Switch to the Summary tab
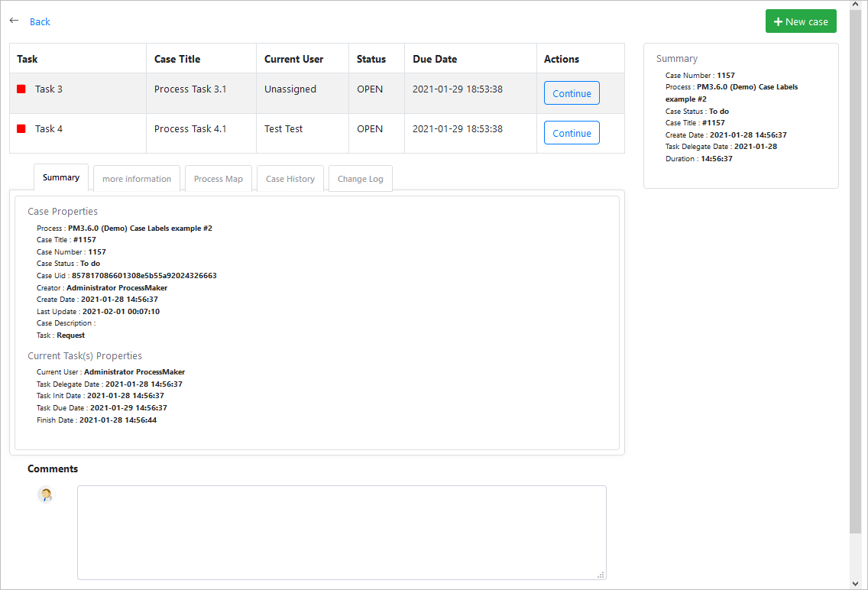The height and width of the screenshot is (590, 868). [x=61, y=178]
